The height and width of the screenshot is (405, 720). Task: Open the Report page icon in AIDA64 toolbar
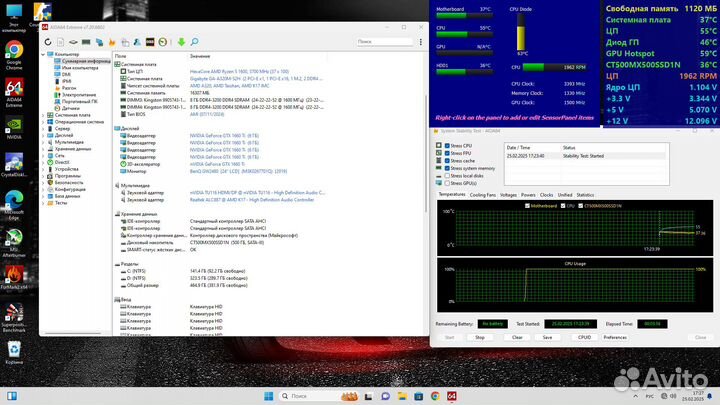tap(60, 42)
